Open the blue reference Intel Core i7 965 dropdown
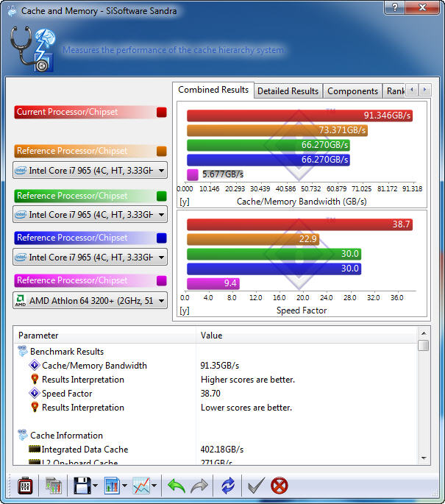Image resolution: width=445 pixels, height=504 pixels. coord(90,257)
